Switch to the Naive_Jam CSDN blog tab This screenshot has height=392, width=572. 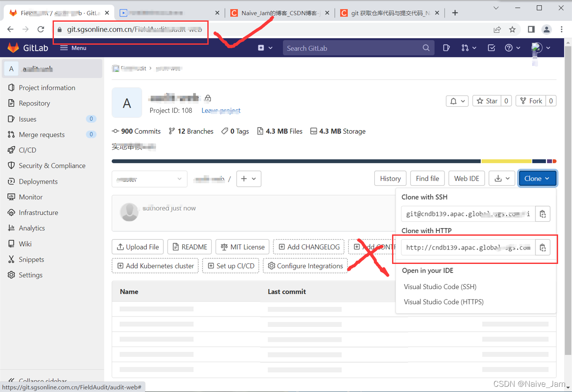(278, 13)
